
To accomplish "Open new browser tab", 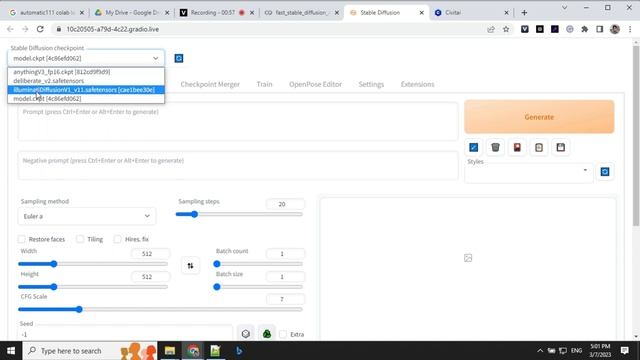I will tap(524, 13).
